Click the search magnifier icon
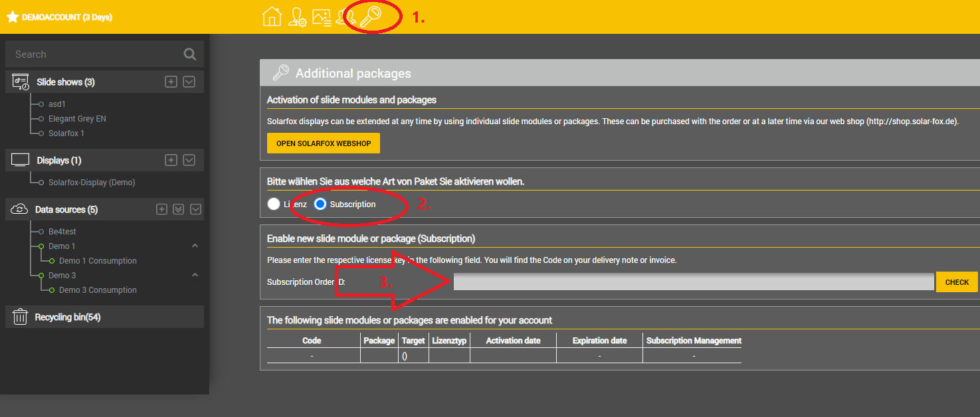Screen dimensions: 980x417 (190, 54)
